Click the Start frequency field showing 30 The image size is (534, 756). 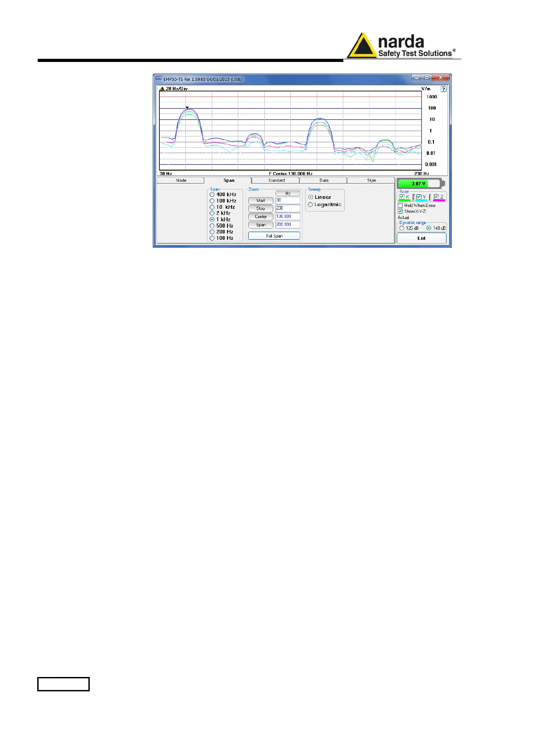point(288,201)
